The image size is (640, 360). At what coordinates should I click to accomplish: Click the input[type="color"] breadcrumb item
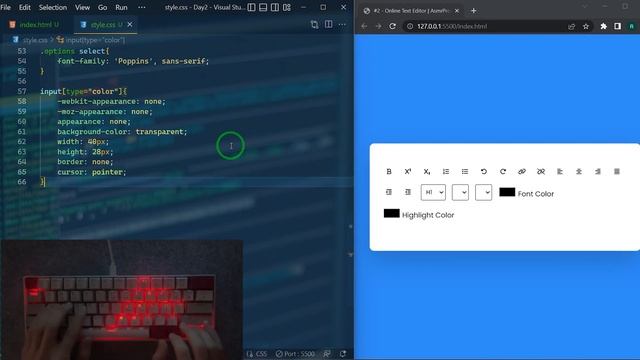tap(95, 40)
